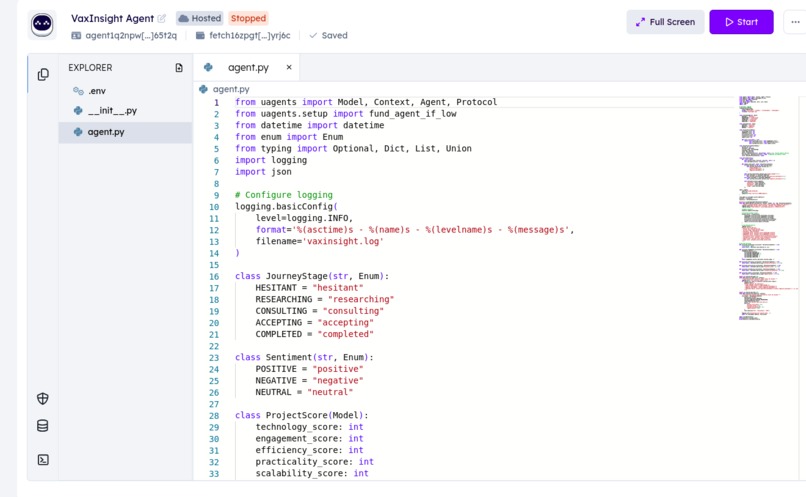
Task: Edit the VaxInsight Agent name pencil icon
Action: tap(161, 19)
